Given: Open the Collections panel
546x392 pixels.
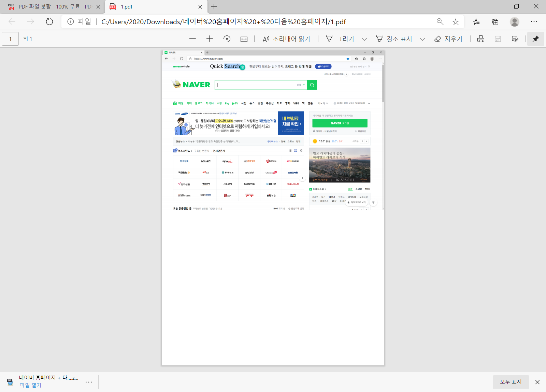Looking at the screenshot, I should [495, 21].
